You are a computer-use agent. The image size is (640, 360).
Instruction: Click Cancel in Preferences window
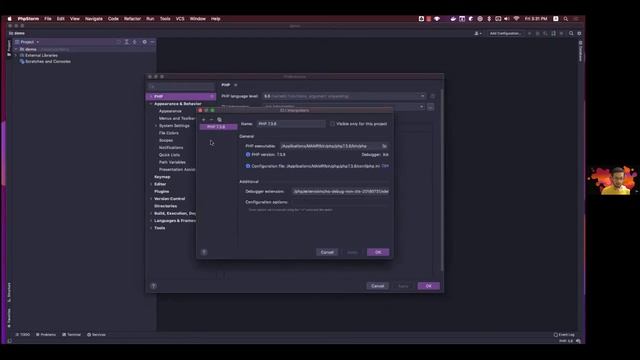click(x=378, y=286)
